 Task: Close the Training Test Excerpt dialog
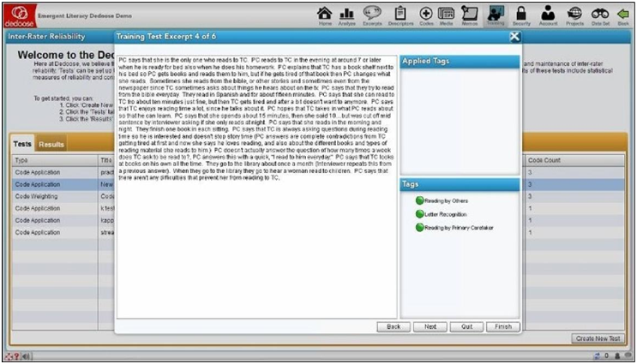(514, 37)
